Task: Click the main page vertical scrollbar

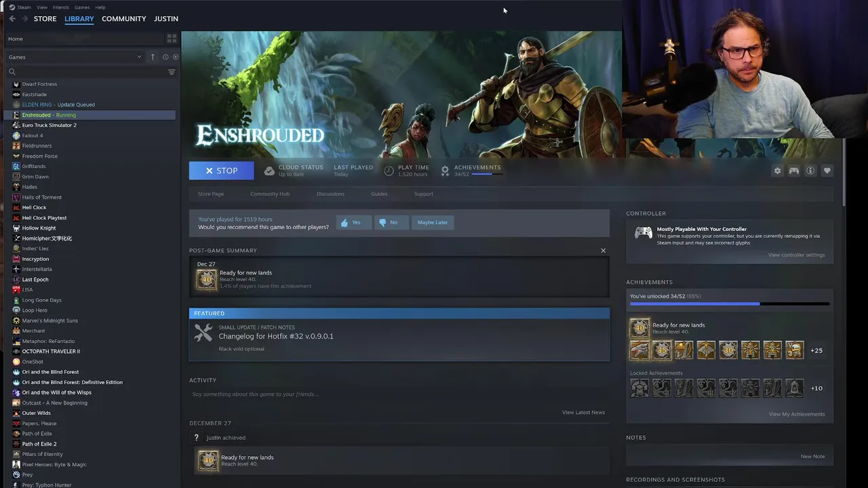Action: 844,172
